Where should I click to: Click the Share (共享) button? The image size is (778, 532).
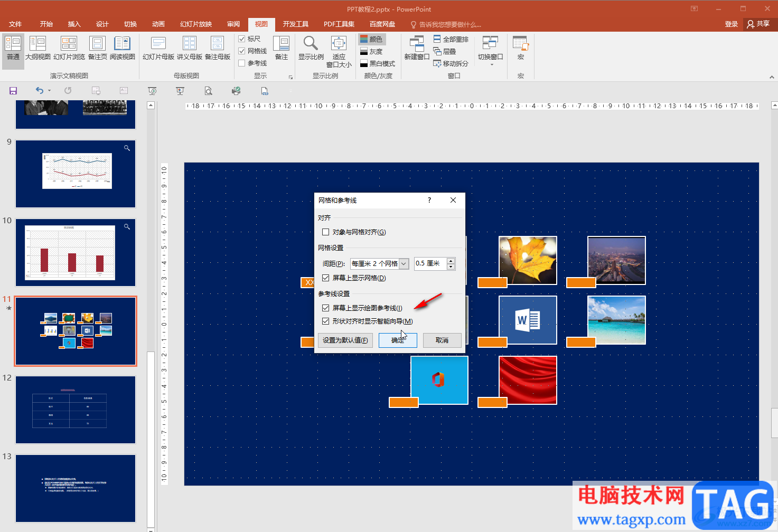[x=758, y=24]
